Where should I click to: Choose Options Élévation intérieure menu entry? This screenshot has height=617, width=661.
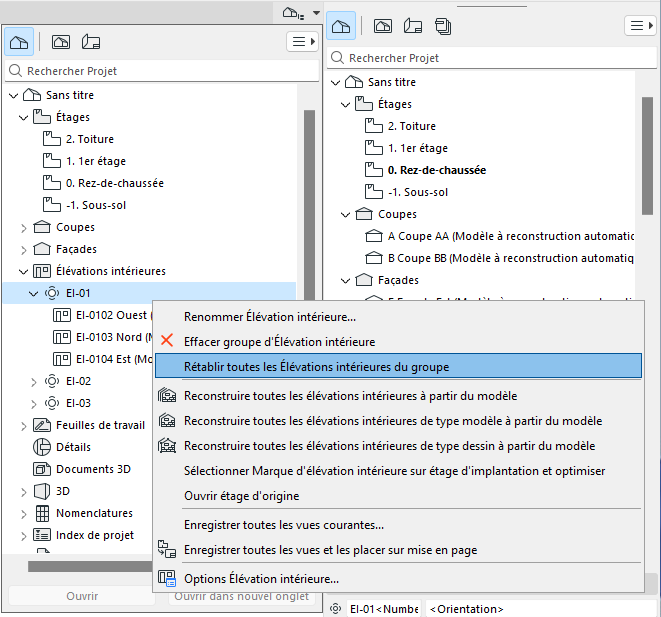tap(398, 579)
